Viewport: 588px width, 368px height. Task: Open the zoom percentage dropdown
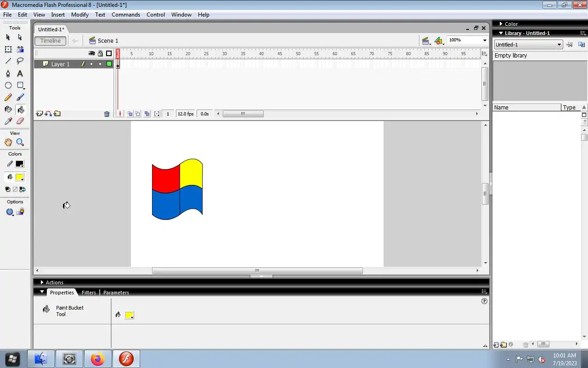tap(484, 40)
